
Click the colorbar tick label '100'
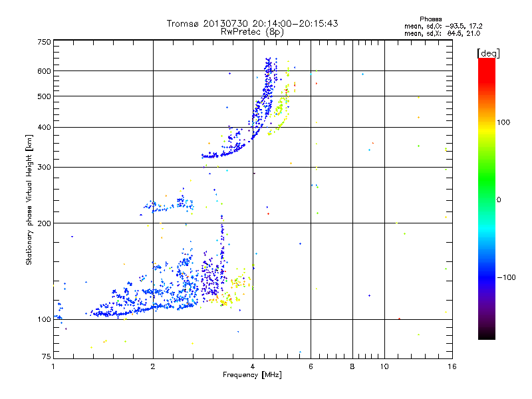[x=503, y=122]
